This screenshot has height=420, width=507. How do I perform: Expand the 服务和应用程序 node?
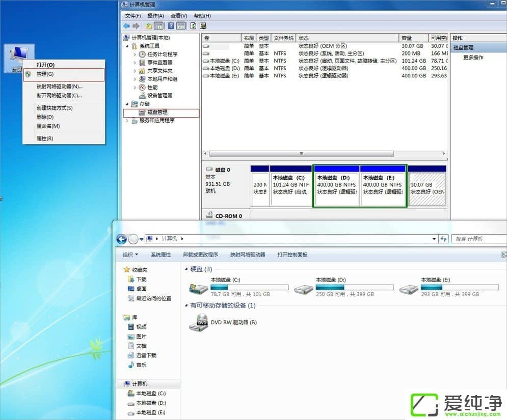point(127,121)
